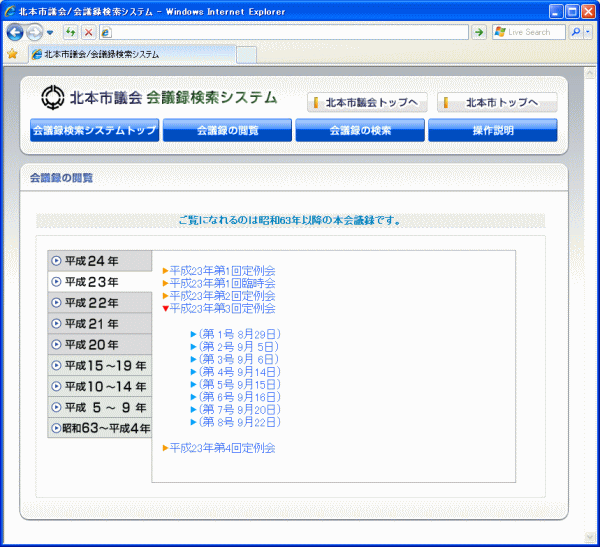Screen dimensions: 600x547
Task: Open 平成23年第3回定例会 link
Action: 222,308
